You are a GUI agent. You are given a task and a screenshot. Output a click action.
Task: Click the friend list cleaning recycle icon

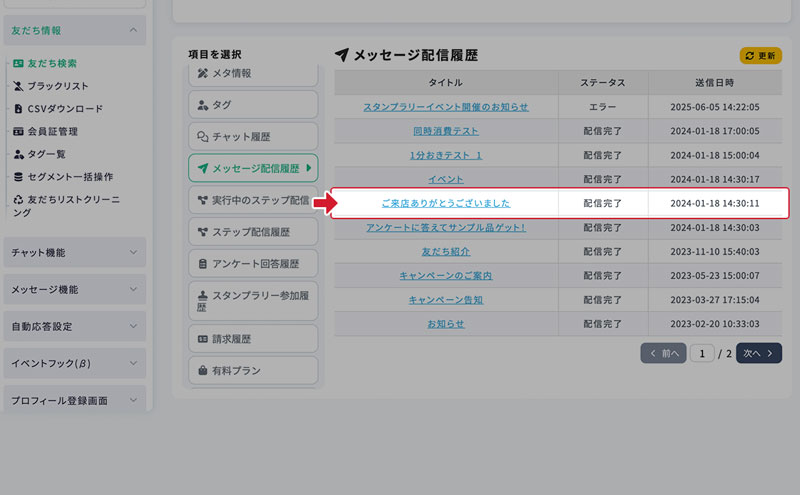[18, 199]
